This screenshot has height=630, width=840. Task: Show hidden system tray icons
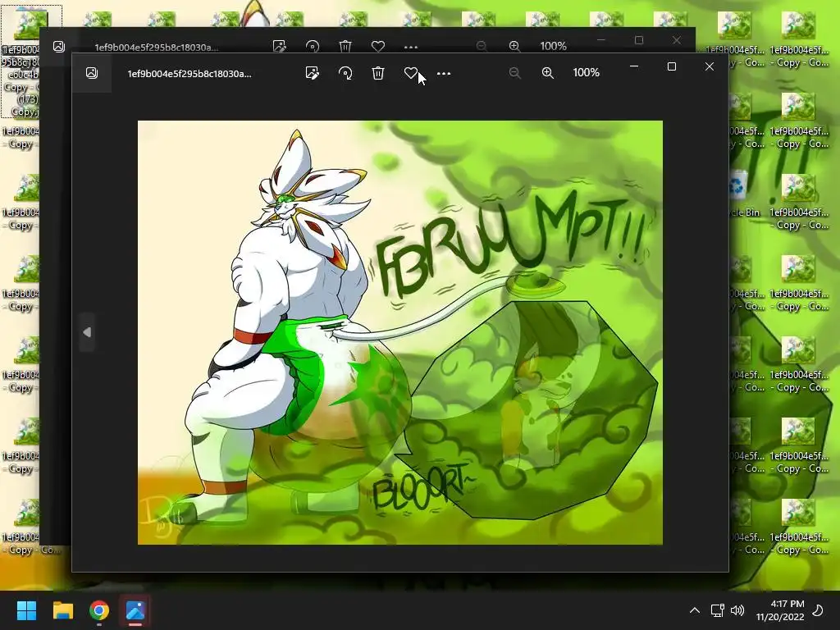tap(694, 610)
